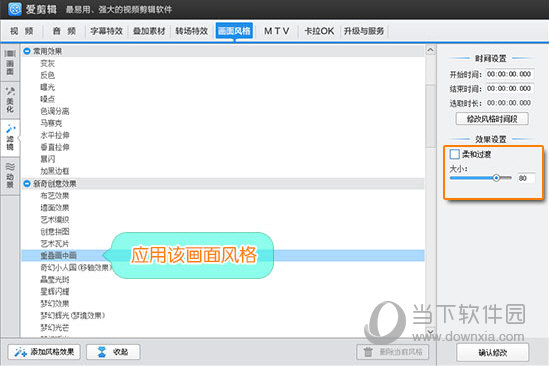Select the 艺术瓦片 item
Image resolution: width=549 pixels, height=366 pixels.
[55, 243]
